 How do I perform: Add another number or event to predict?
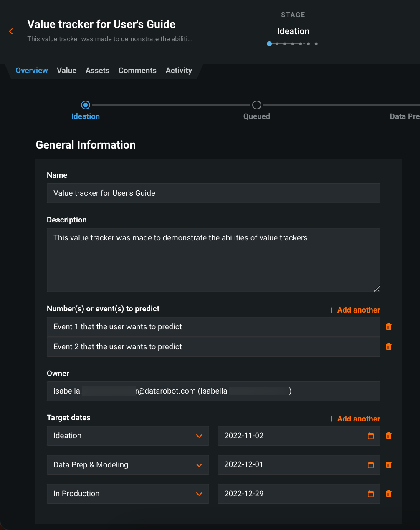pyautogui.click(x=354, y=310)
